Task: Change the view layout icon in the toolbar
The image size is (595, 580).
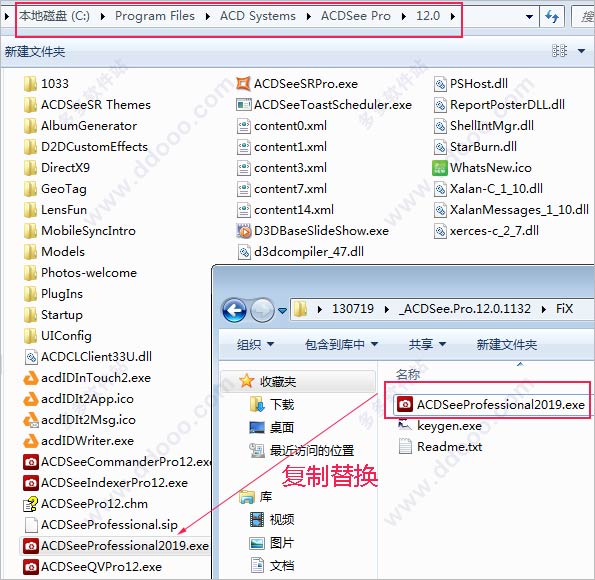Action: [559, 51]
